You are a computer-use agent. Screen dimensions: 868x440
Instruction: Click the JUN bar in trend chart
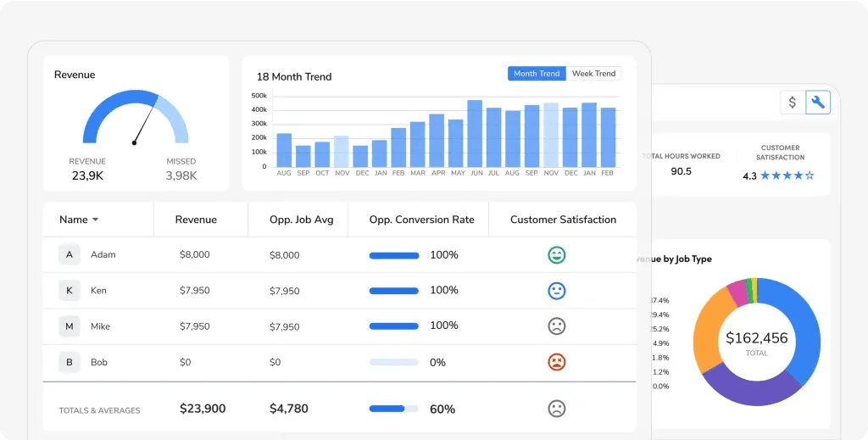coord(475,134)
